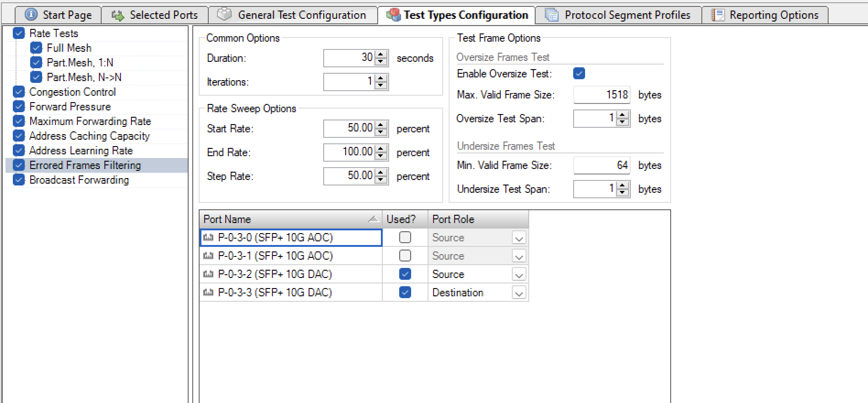Click Duration spinner arrows
The height and width of the screenshot is (403, 868).
(x=381, y=58)
